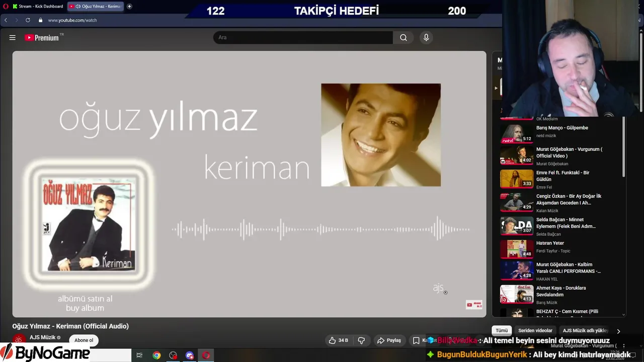This screenshot has width=644, height=362.
Task: Select the Seriden videolar chip
Action: tap(535, 330)
